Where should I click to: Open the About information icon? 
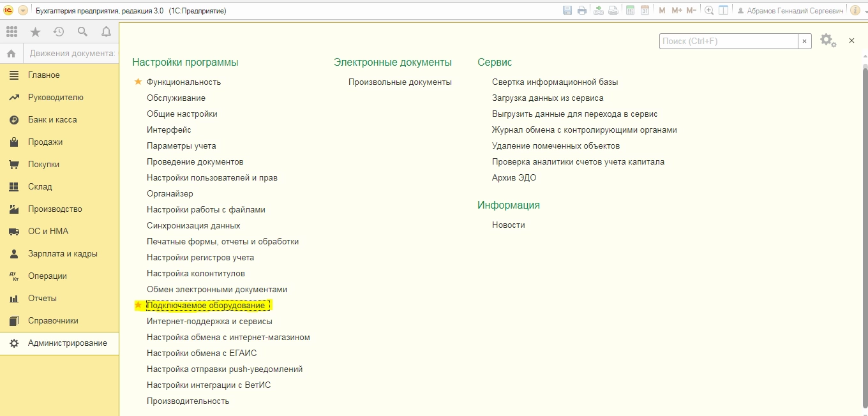click(855, 10)
